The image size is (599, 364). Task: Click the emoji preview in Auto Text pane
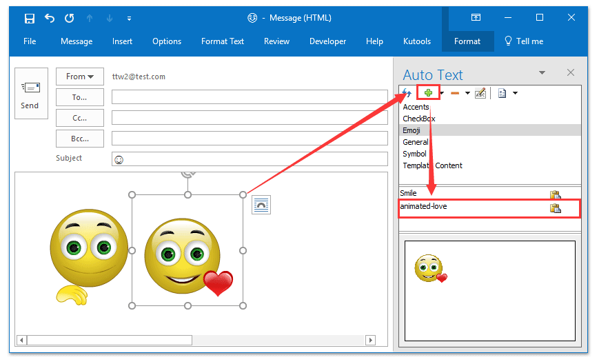tap(431, 268)
